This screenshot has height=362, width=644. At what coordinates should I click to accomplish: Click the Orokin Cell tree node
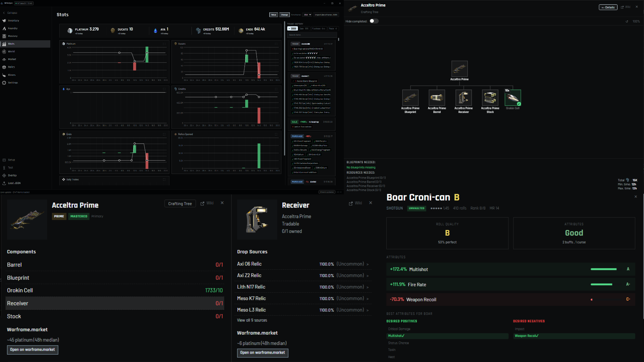(513, 100)
